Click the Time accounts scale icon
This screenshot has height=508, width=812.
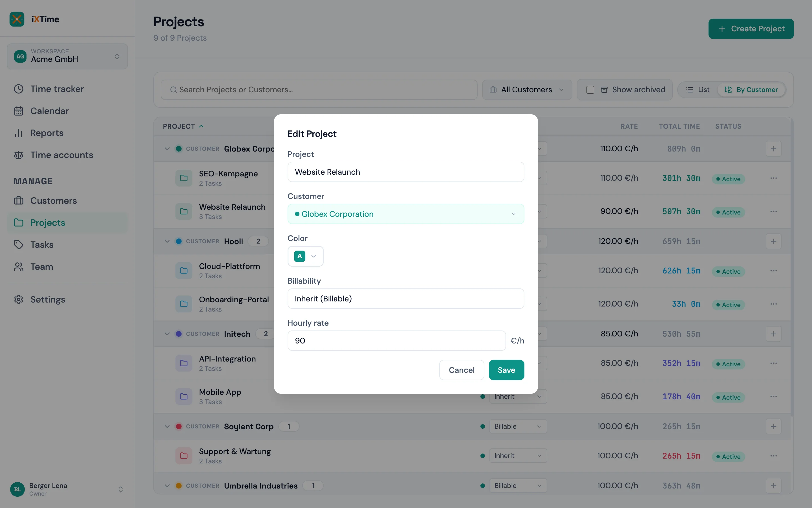tap(18, 155)
